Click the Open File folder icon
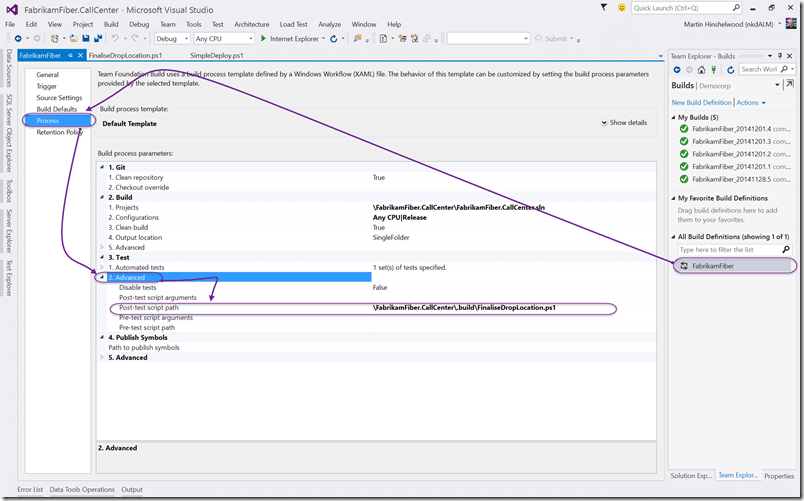The width and height of the screenshot is (804, 501). coord(74,38)
